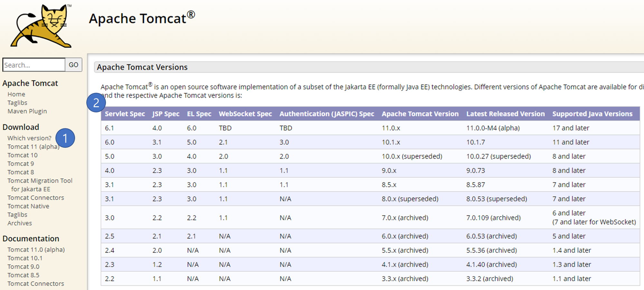Open Tomcat Connectors link under Documentation
The image size is (644, 290).
[x=36, y=283]
